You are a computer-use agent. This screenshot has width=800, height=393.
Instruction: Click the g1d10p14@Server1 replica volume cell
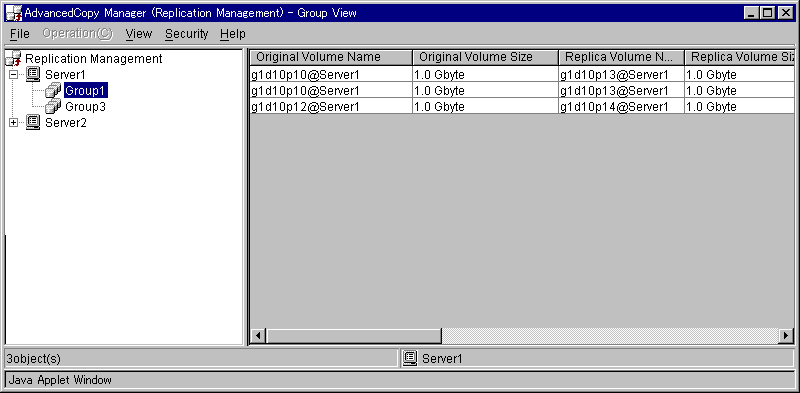point(621,107)
